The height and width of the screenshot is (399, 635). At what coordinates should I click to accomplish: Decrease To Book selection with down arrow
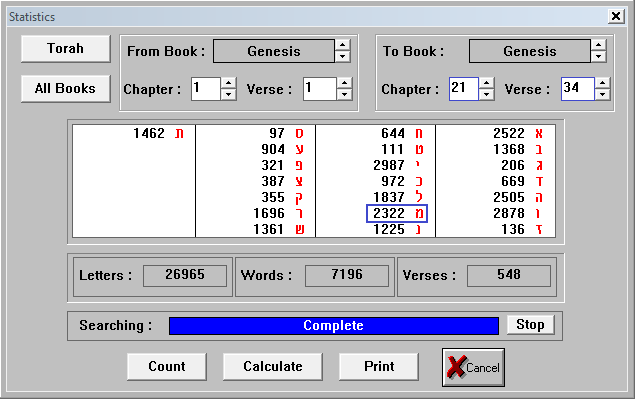pos(599,57)
